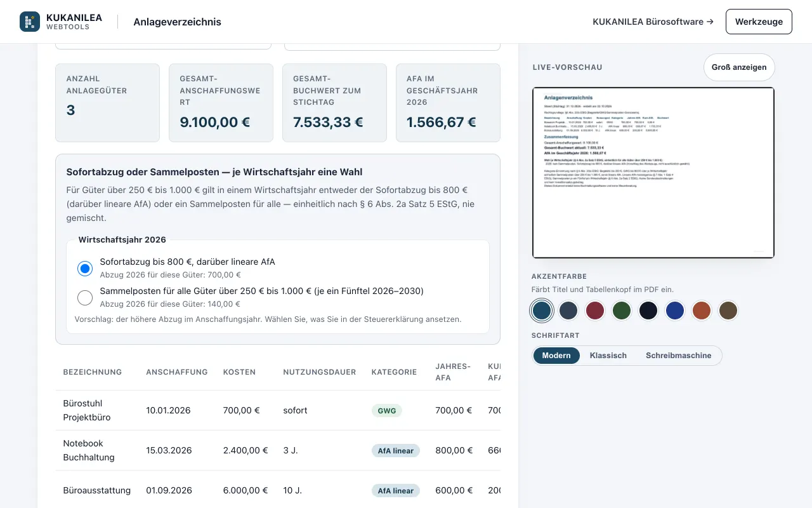
Task: Open the Werkzeuge menu button
Action: [759, 22]
